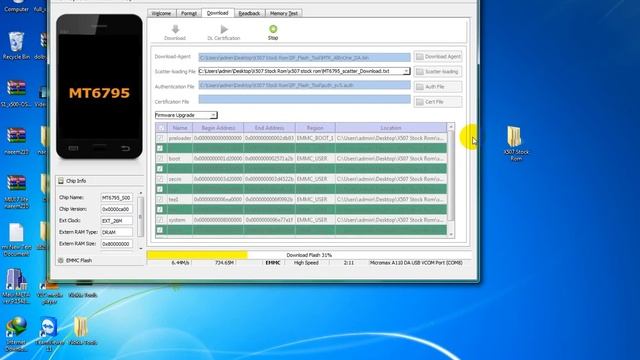The height and width of the screenshot is (360, 640).
Task: Click the Auth File browse button
Action: click(x=438, y=87)
